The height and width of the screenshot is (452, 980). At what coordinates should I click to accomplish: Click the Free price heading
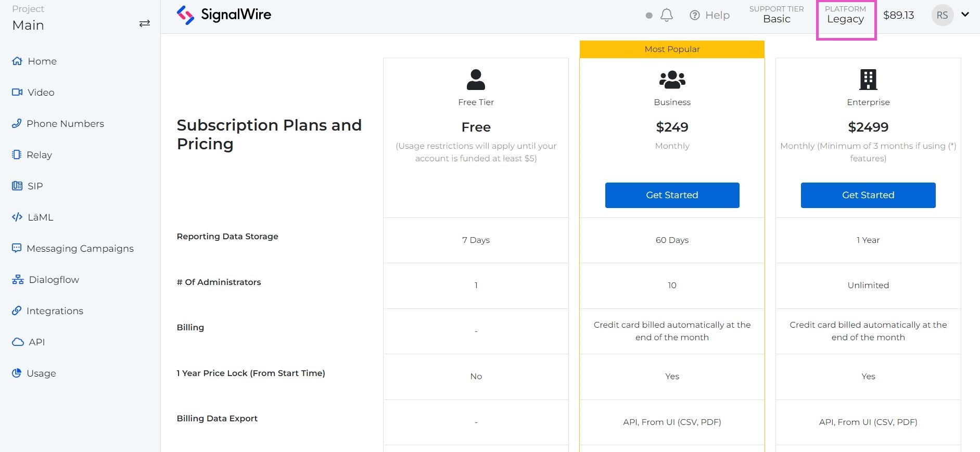476,127
